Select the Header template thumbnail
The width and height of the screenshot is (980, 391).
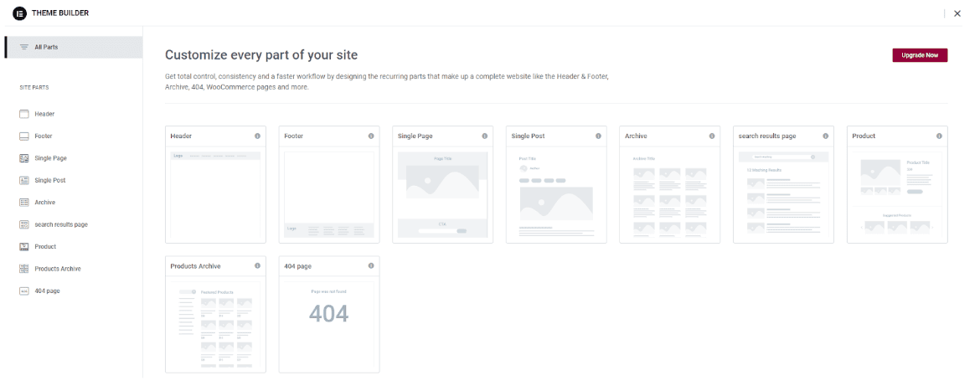[215, 194]
